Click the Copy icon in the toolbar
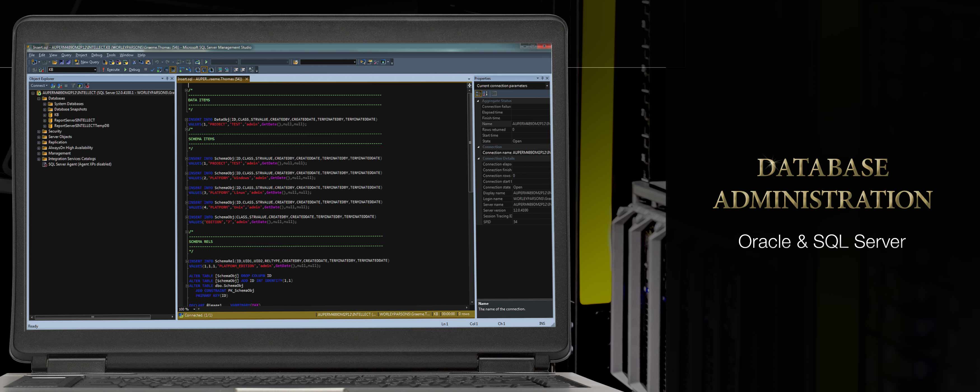This screenshot has height=392, width=980. (141, 62)
